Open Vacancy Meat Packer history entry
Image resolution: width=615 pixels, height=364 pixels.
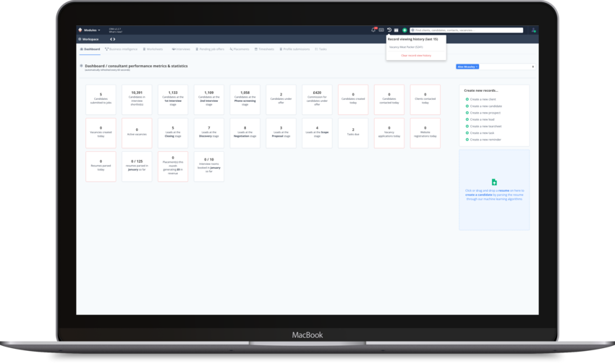pyautogui.click(x=406, y=47)
